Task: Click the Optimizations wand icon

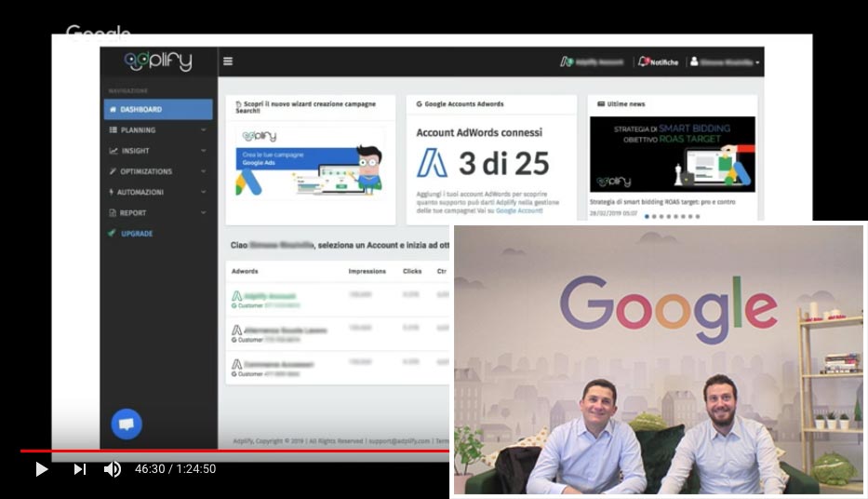Action: (x=113, y=171)
